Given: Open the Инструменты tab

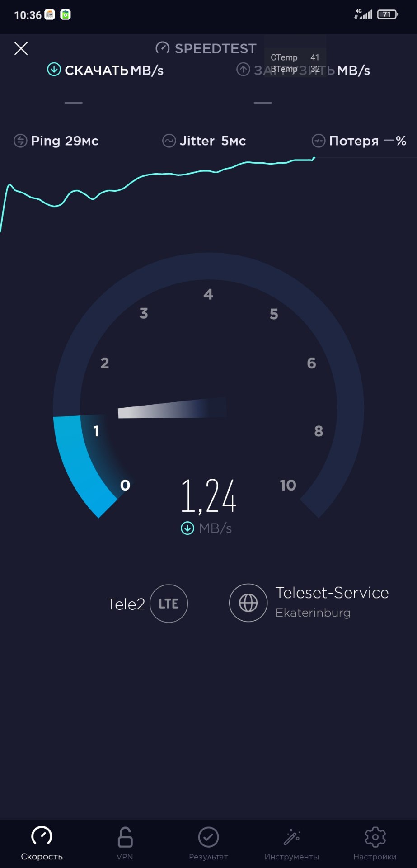Looking at the screenshot, I should point(292,844).
